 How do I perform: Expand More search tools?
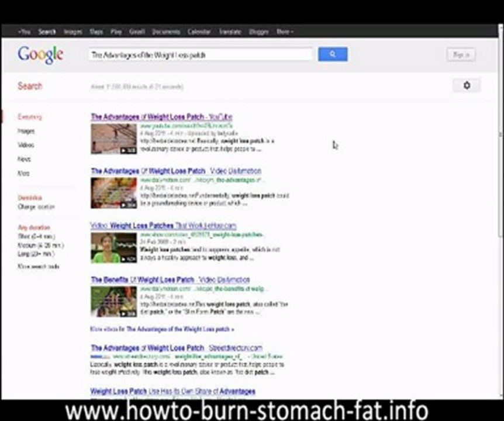click(x=38, y=266)
